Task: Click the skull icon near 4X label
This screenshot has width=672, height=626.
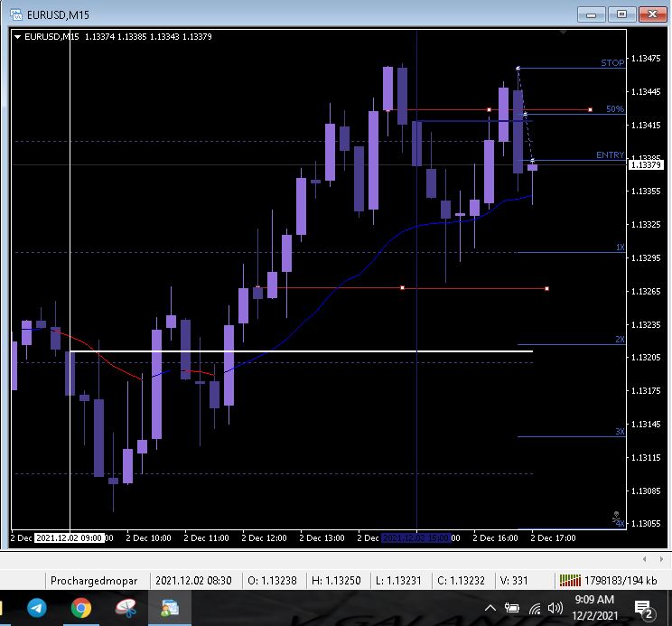Action: coord(616,516)
